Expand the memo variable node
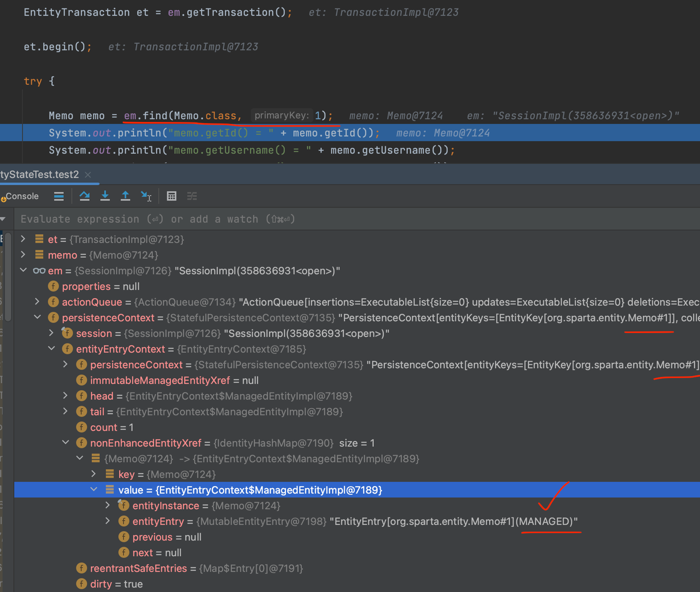700x592 pixels. [x=23, y=255]
